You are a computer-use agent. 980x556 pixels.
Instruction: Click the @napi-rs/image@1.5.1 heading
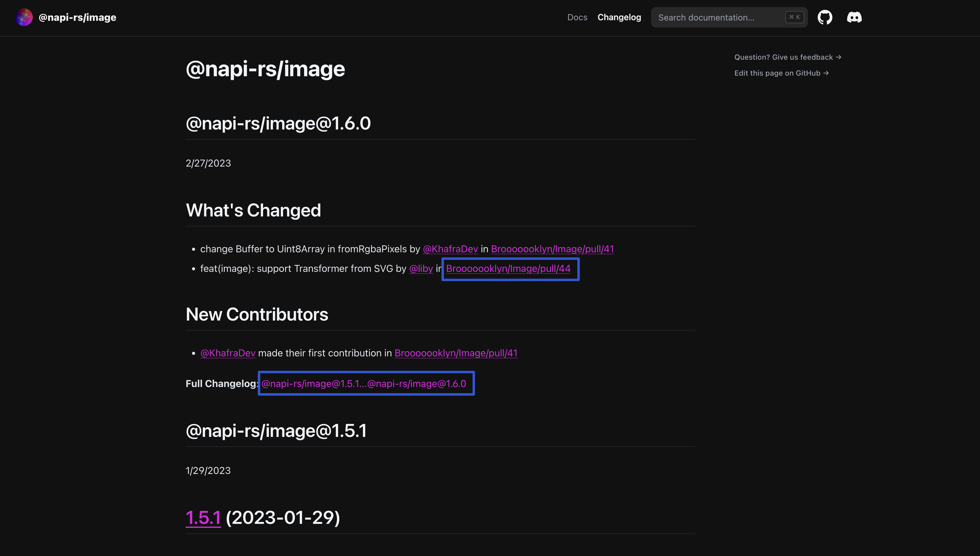pos(276,430)
